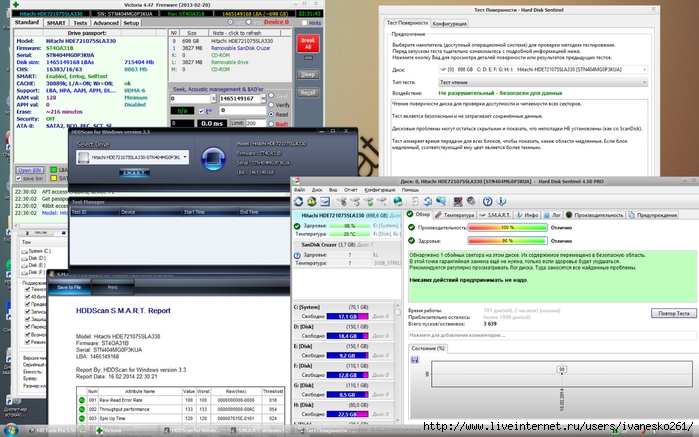The width and height of the screenshot is (699, 437).
Task: Click Save to File in SMART report window
Action: pos(69,287)
